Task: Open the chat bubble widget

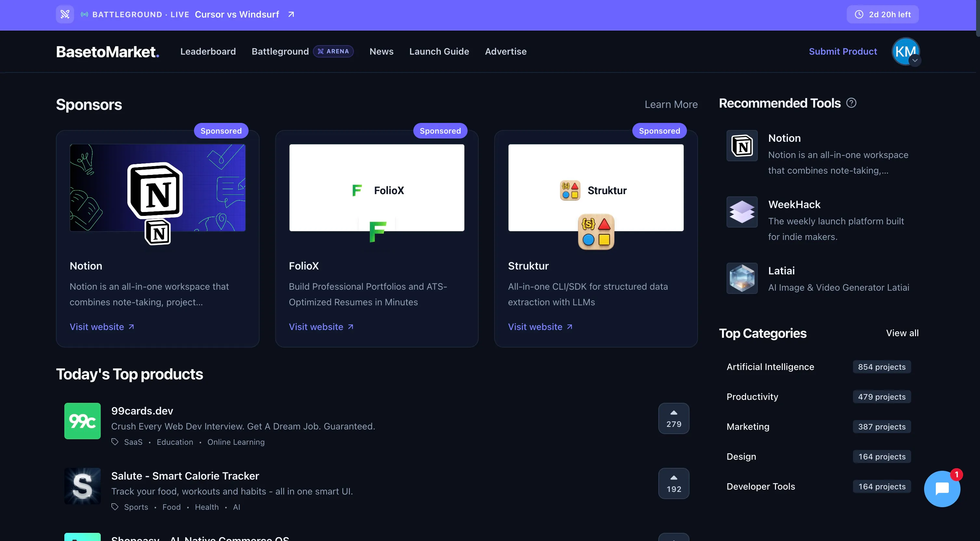Action: [942, 488]
